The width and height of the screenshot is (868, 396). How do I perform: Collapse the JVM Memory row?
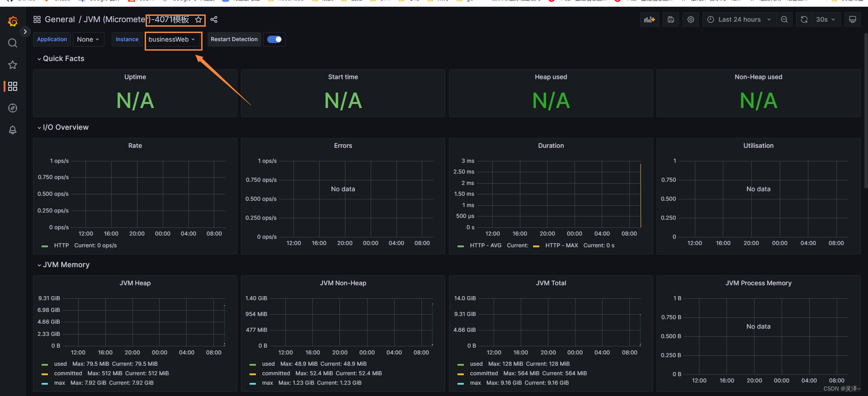[63, 264]
